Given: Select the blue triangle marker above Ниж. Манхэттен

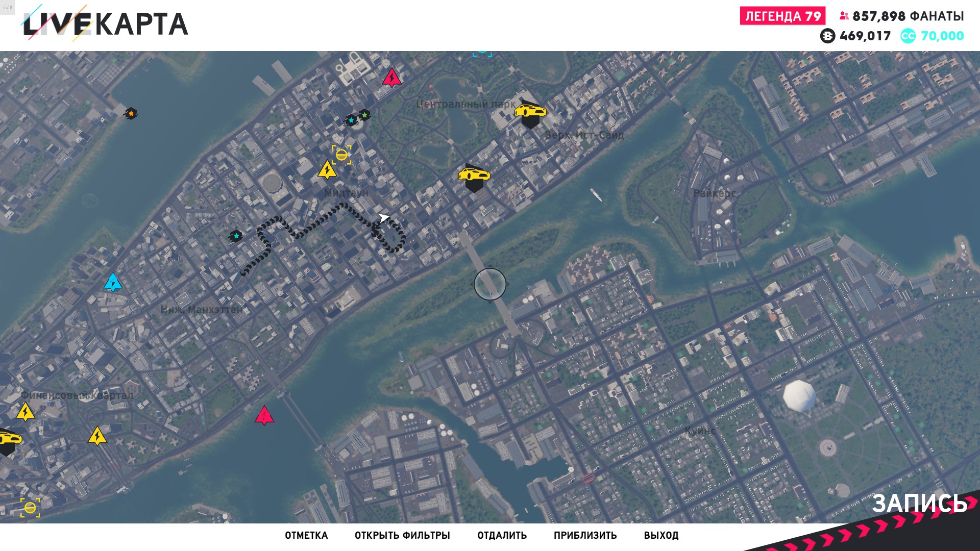Looking at the screenshot, I should pos(113,282).
